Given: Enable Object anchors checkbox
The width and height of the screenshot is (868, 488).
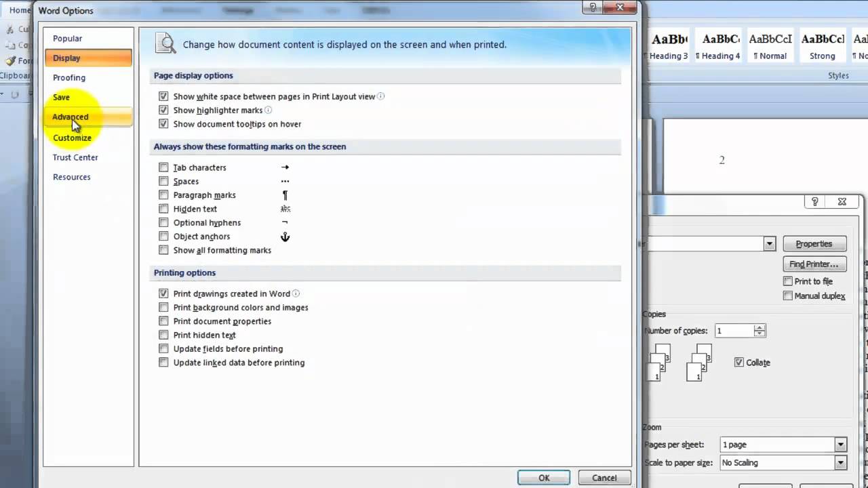Looking at the screenshot, I should [x=163, y=237].
